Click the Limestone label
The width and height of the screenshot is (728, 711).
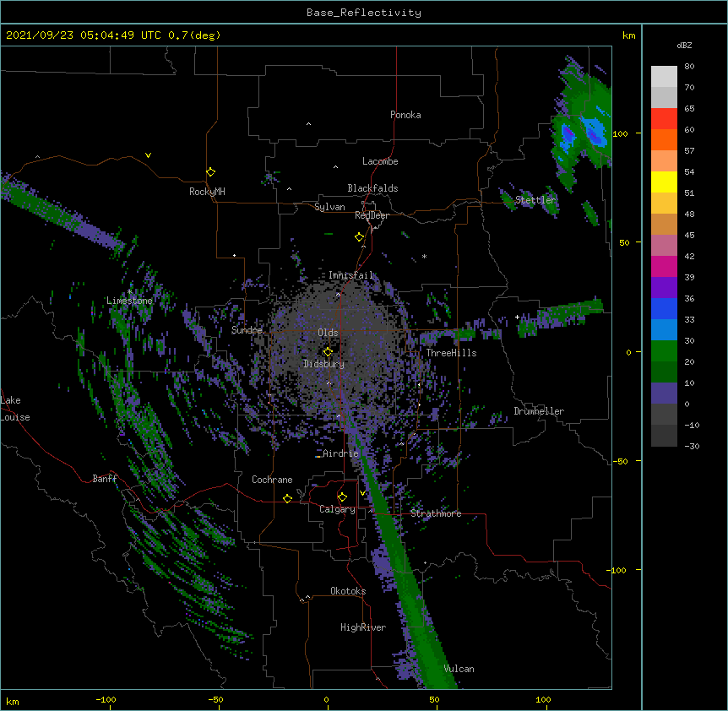click(129, 301)
